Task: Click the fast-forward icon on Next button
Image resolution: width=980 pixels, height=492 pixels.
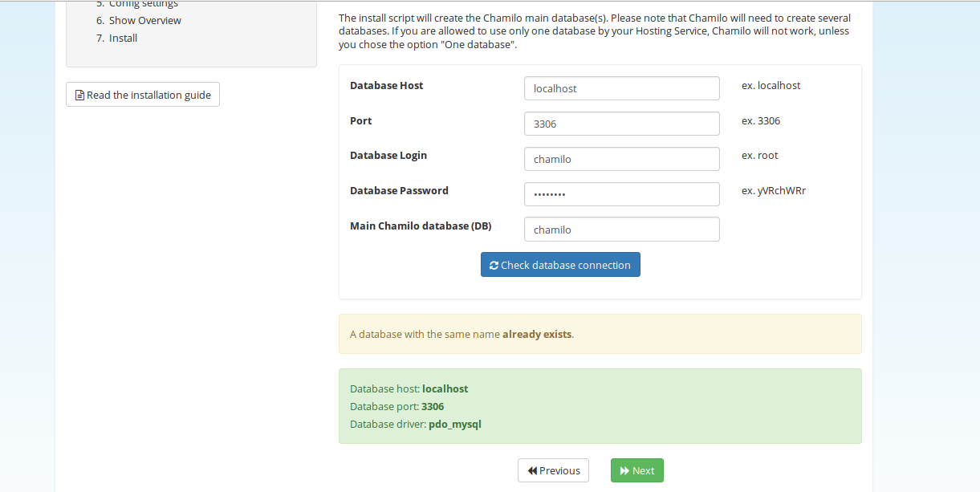Action: pos(624,470)
